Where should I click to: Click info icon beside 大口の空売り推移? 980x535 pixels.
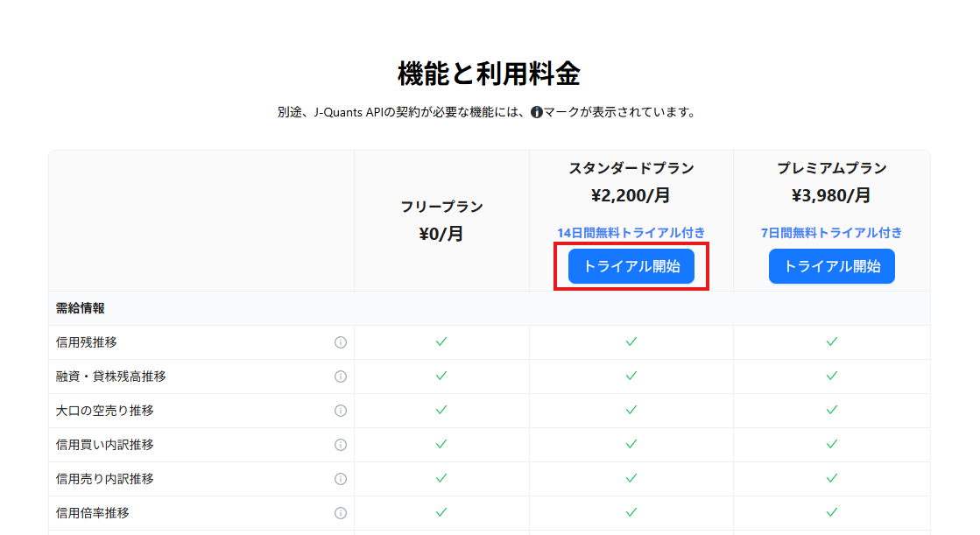pyautogui.click(x=341, y=411)
